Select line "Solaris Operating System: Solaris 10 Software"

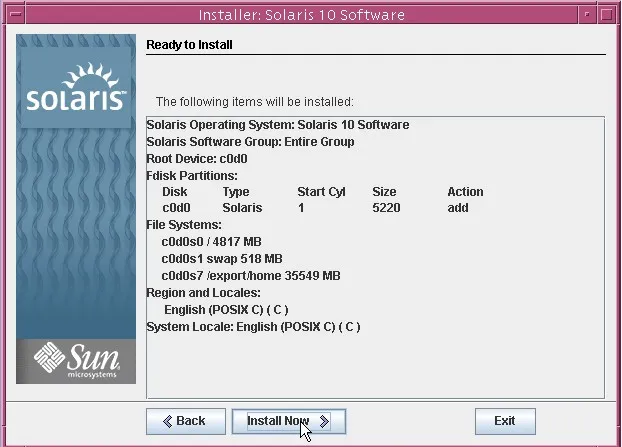pyautogui.click(x=278, y=125)
